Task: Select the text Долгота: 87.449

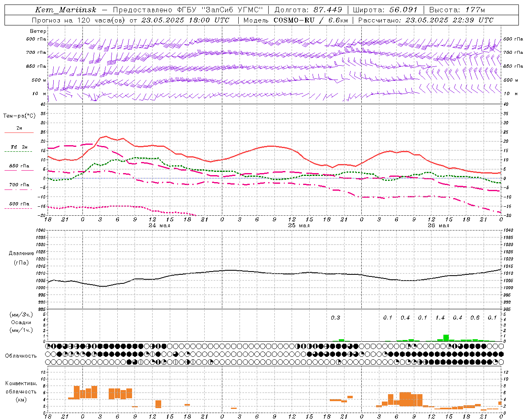Action: pos(309,9)
